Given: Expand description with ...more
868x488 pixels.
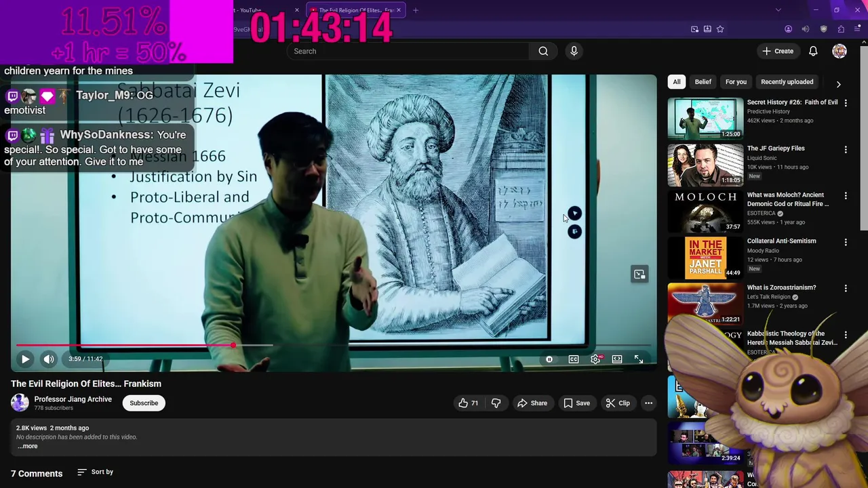Looking at the screenshot, I should point(27,446).
